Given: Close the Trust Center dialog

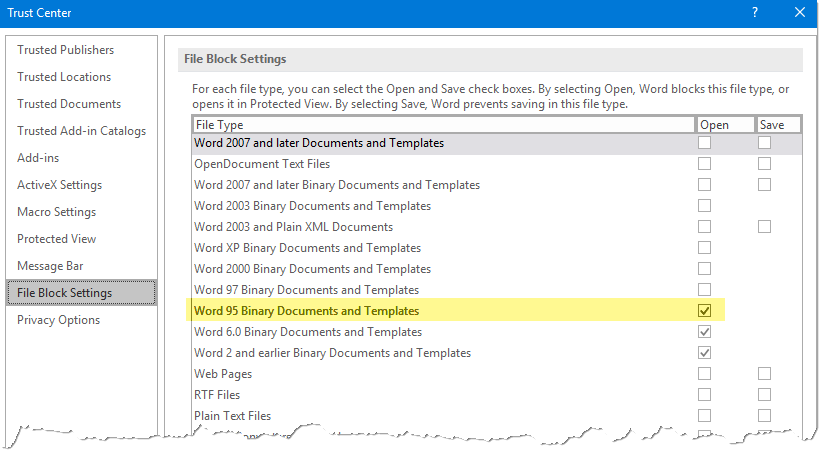Looking at the screenshot, I should pos(800,13).
